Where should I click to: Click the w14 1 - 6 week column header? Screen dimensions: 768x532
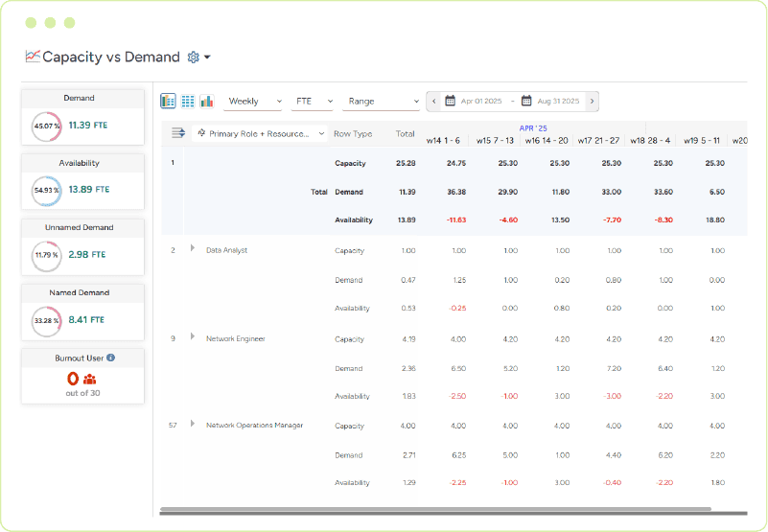coord(443,141)
